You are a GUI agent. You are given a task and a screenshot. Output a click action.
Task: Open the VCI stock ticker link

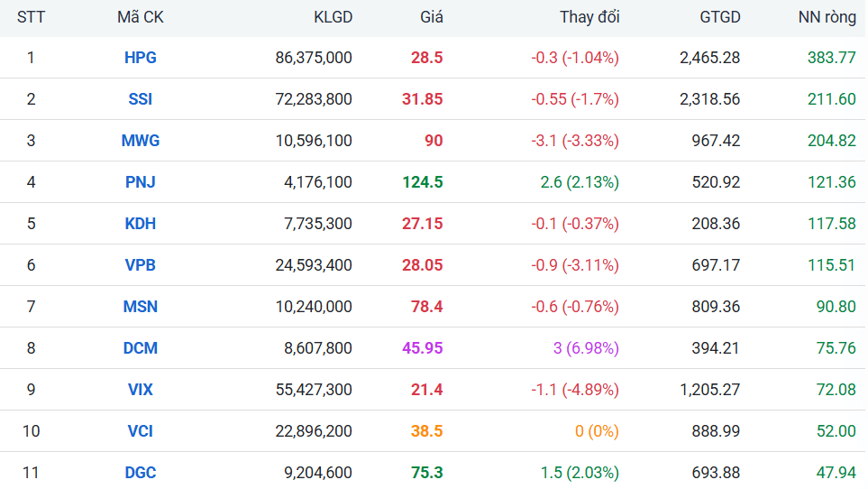coord(140,431)
